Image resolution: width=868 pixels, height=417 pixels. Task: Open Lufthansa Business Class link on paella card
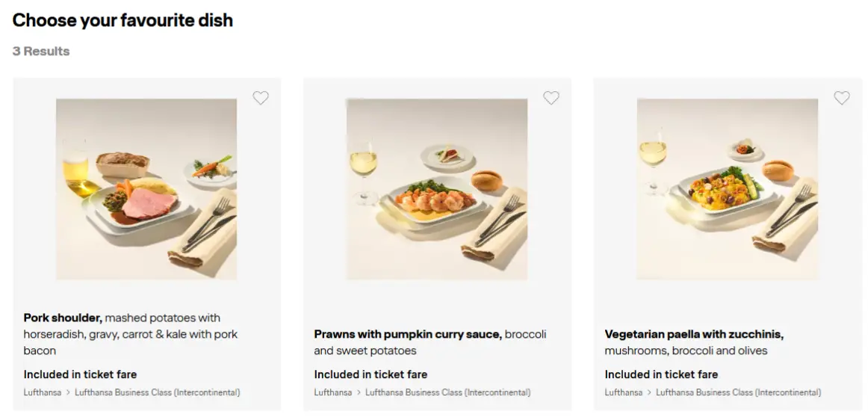[x=739, y=392]
